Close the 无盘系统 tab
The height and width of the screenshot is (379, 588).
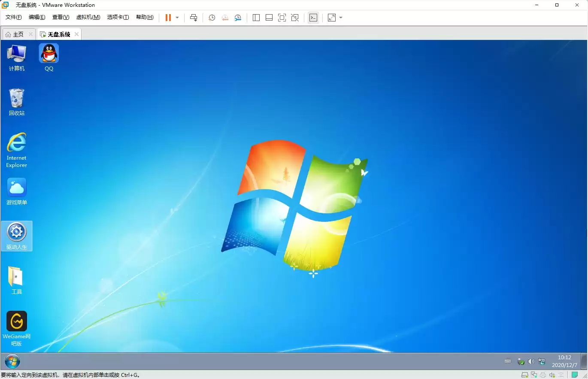[x=76, y=34]
